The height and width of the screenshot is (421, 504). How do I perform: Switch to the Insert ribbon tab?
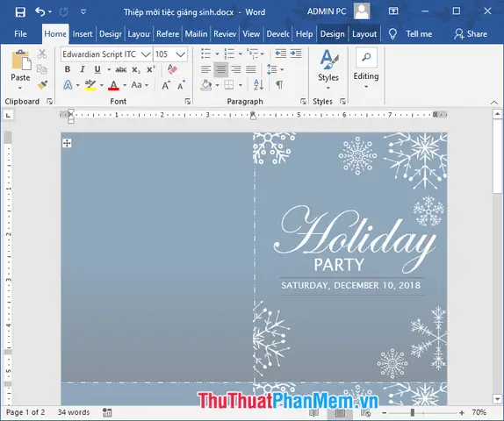pos(83,33)
